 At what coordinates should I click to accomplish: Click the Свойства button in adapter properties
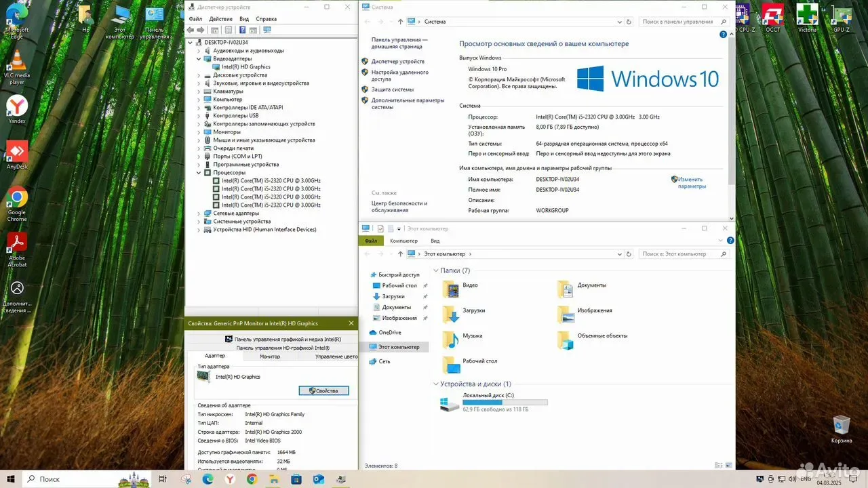pyautogui.click(x=323, y=390)
